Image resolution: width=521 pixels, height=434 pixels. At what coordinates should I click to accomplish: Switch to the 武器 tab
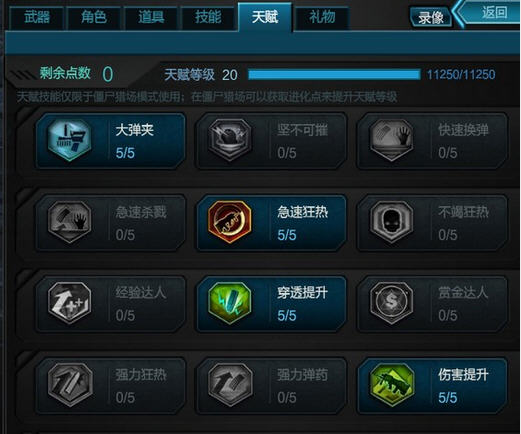[37, 18]
